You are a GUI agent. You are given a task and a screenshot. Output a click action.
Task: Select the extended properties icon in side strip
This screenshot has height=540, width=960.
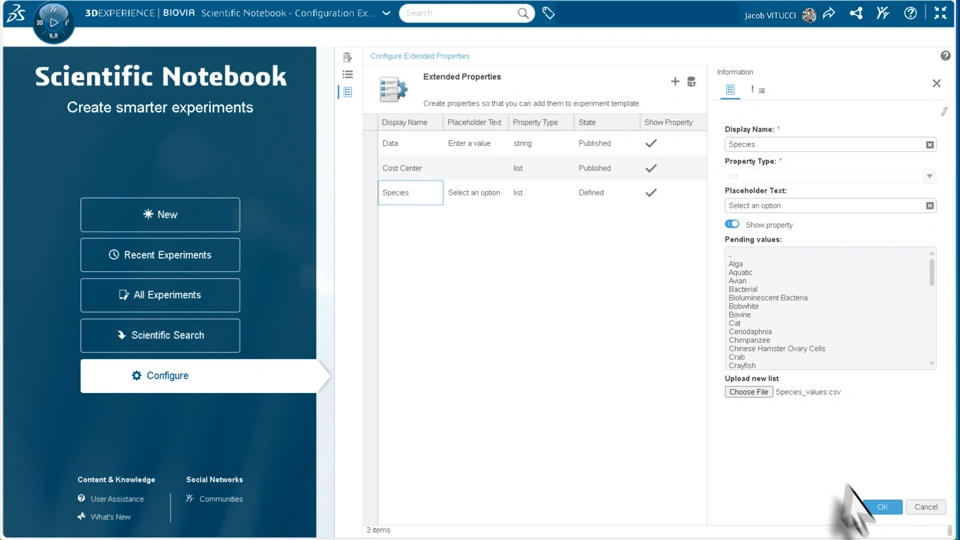348,92
